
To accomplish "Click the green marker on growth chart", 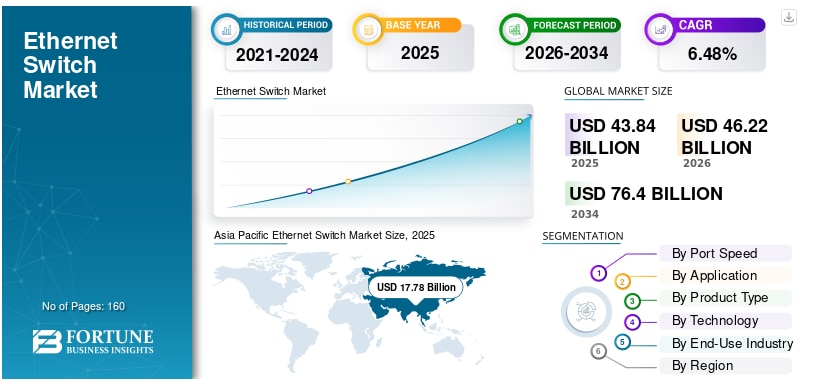I will coord(519,121).
